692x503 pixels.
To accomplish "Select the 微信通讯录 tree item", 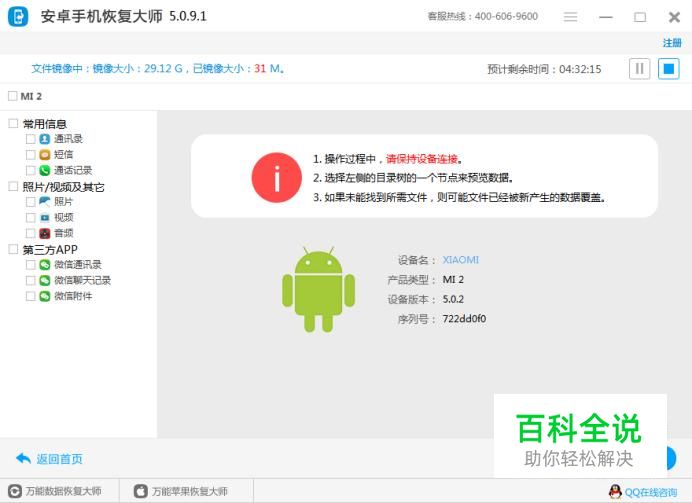I will coord(78,265).
